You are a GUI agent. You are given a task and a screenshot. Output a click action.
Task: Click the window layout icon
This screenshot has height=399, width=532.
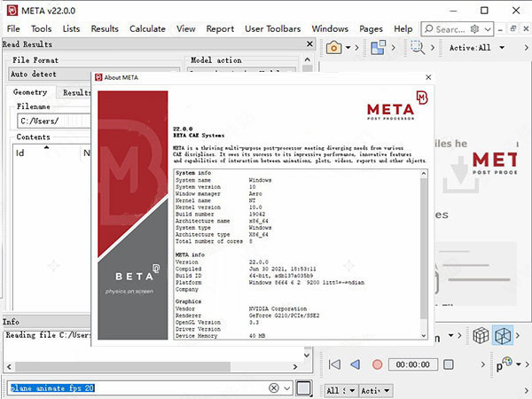click(x=379, y=47)
